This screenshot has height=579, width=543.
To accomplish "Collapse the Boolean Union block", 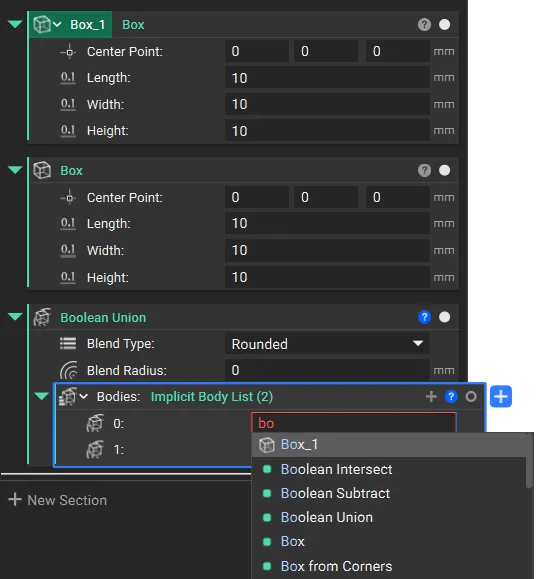I will 15,317.
